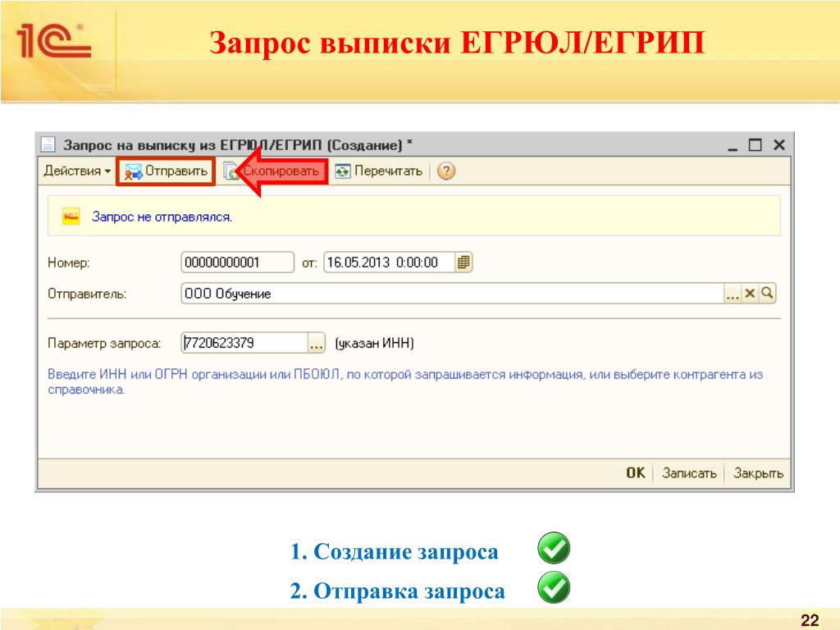Click the Отправитель: label
This screenshot has height=630, width=840.
pyautogui.click(x=87, y=294)
